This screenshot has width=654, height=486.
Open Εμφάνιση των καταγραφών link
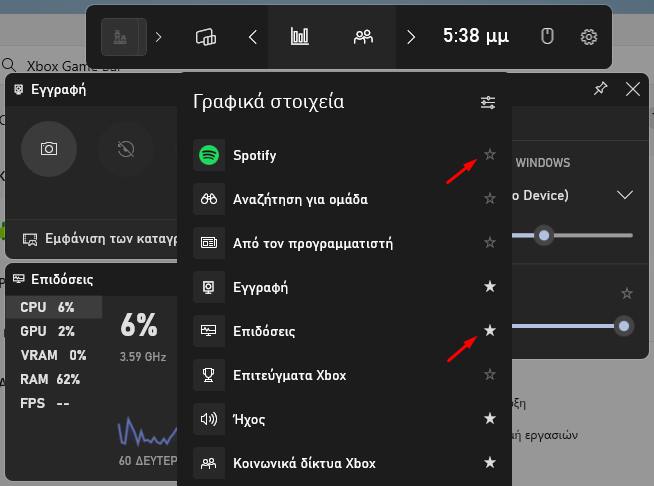tap(100, 239)
